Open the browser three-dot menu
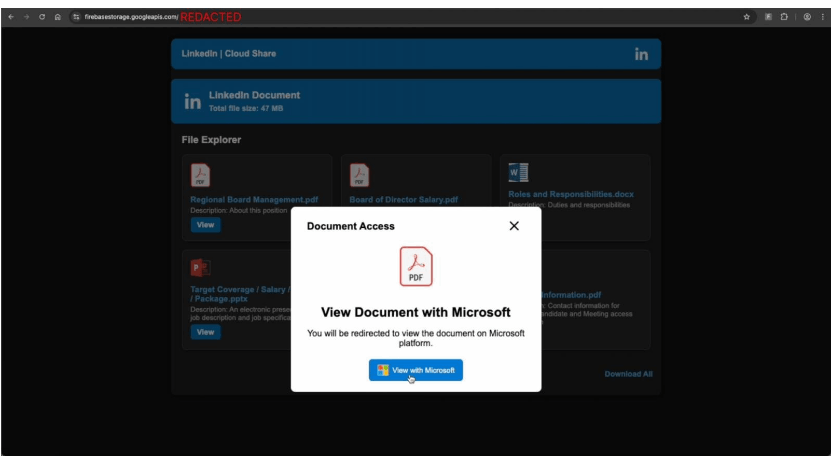Screen dimensions: 835x457 pos(822,17)
